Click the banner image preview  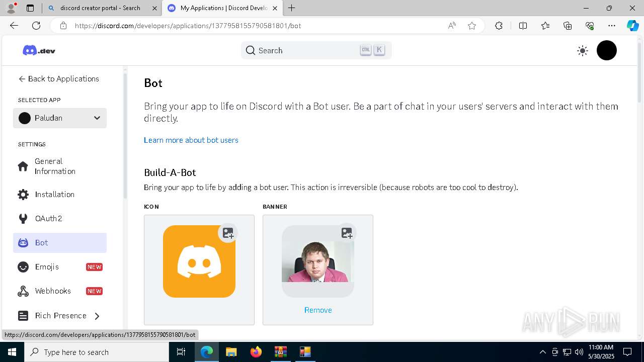318,261
